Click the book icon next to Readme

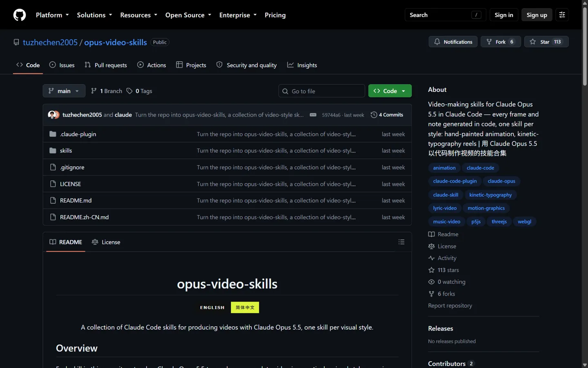431,234
